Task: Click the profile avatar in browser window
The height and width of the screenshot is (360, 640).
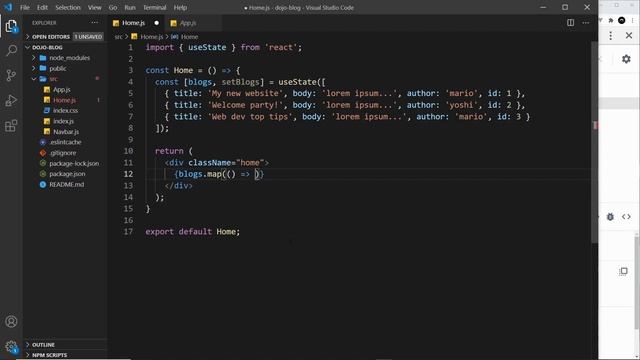Action: [x=621, y=20]
